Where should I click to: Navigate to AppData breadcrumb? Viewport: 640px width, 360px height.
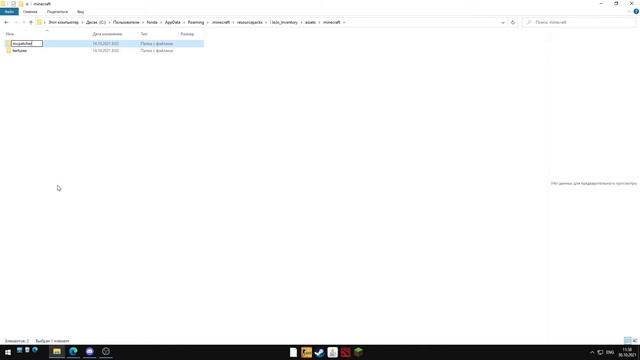click(173, 22)
